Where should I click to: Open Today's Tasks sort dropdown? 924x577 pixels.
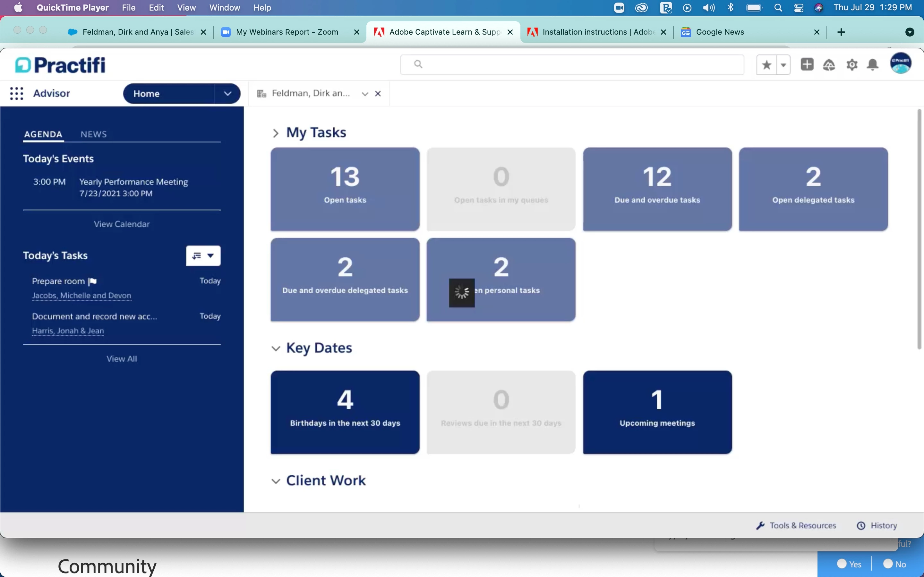203,256
